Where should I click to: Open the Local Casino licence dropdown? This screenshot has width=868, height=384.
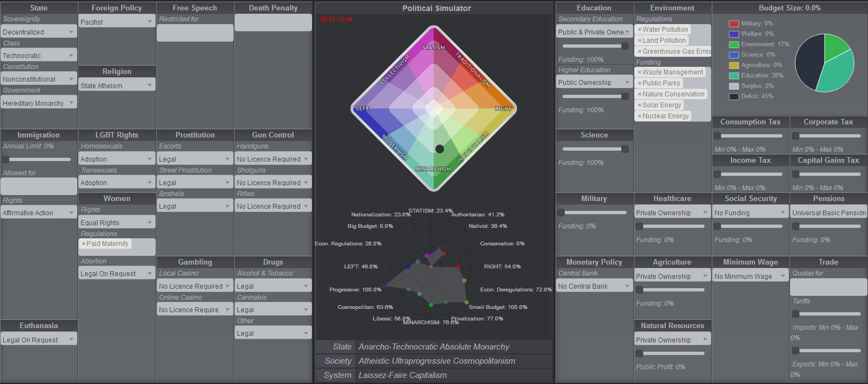pyautogui.click(x=195, y=286)
